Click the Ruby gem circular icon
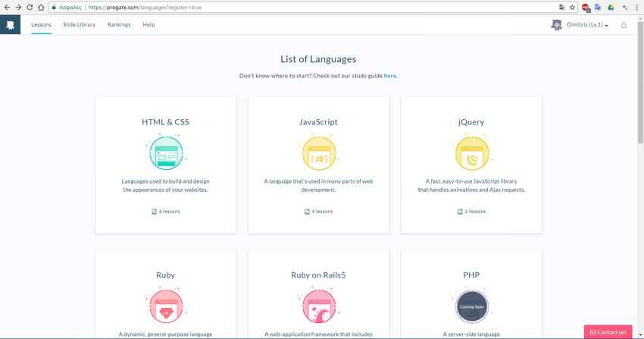Image resolution: width=644 pixels, height=339 pixels. tap(166, 306)
